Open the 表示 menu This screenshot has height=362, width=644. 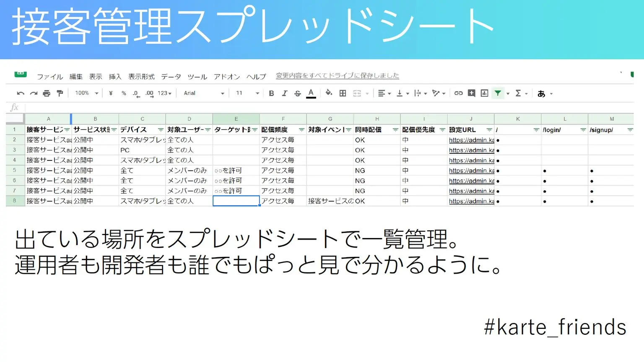pyautogui.click(x=96, y=76)
